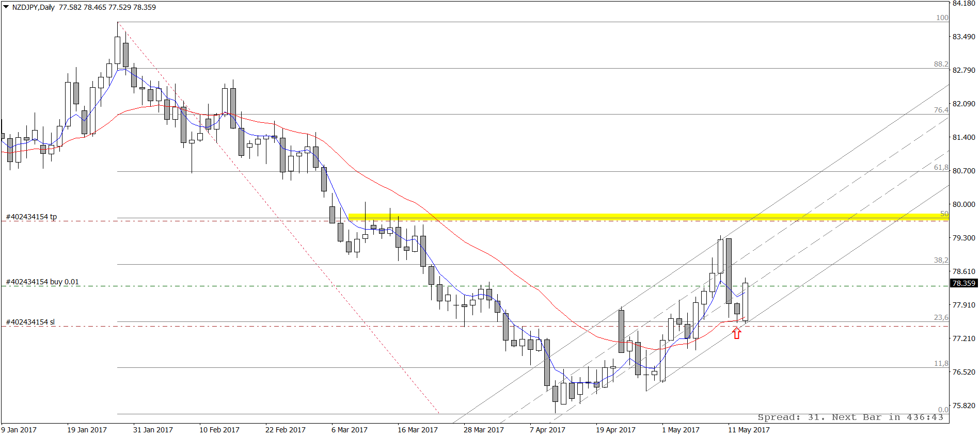Select the #402434154 tp order label

[x=31, y=217]
